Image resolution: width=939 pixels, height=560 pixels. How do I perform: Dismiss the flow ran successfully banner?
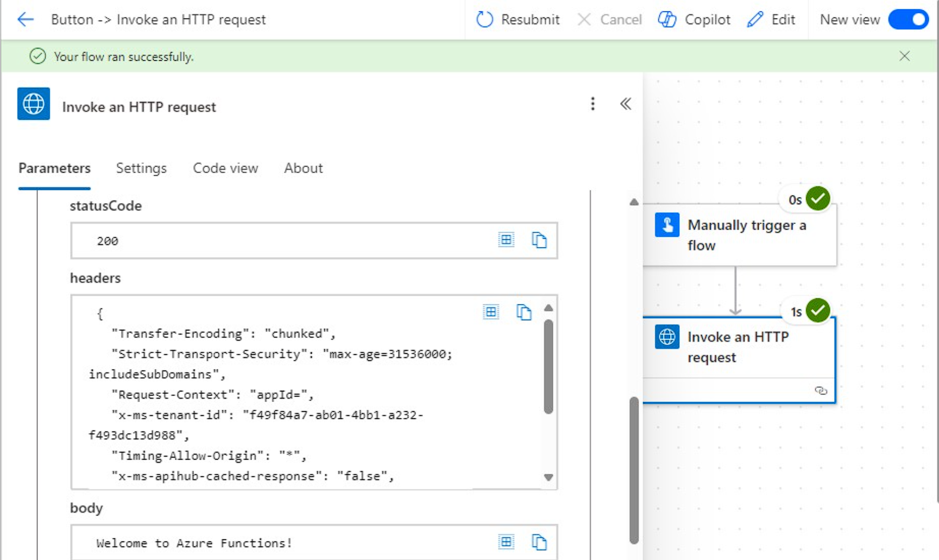(x=904, y=56)
